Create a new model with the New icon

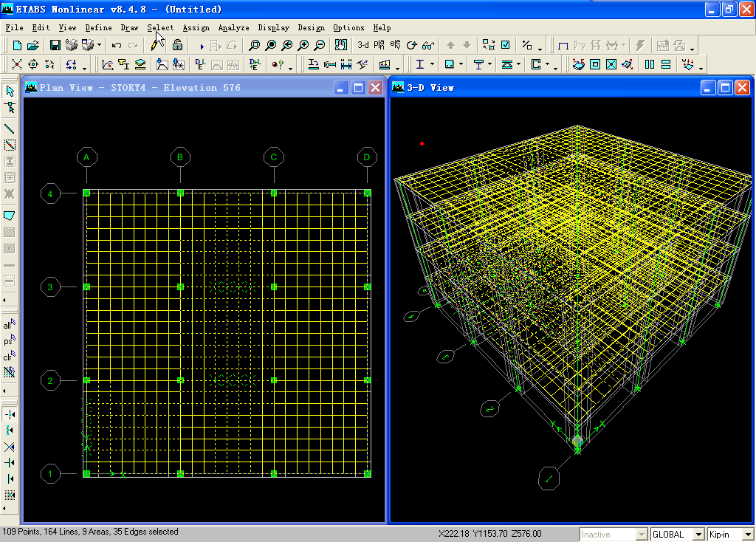pos(18,45)
